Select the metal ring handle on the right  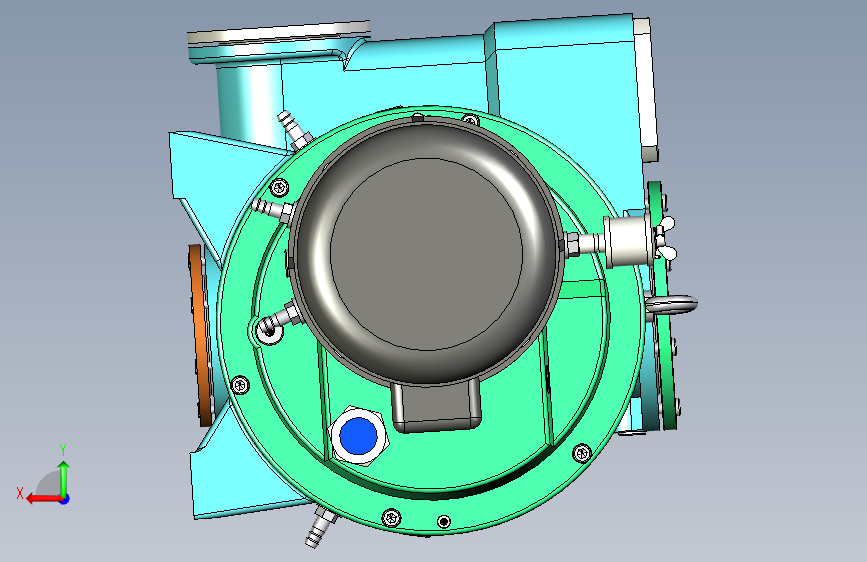[x=671, y=304]
